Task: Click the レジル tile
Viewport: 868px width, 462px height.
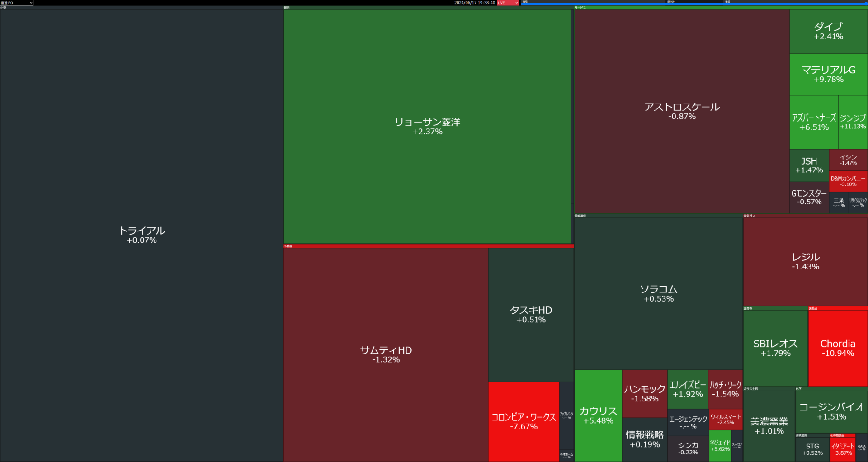Action: tap(805, 261)
